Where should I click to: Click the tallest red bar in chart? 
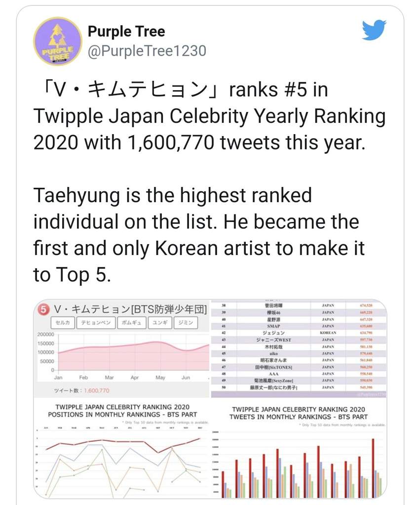click(x=373, y=468)
